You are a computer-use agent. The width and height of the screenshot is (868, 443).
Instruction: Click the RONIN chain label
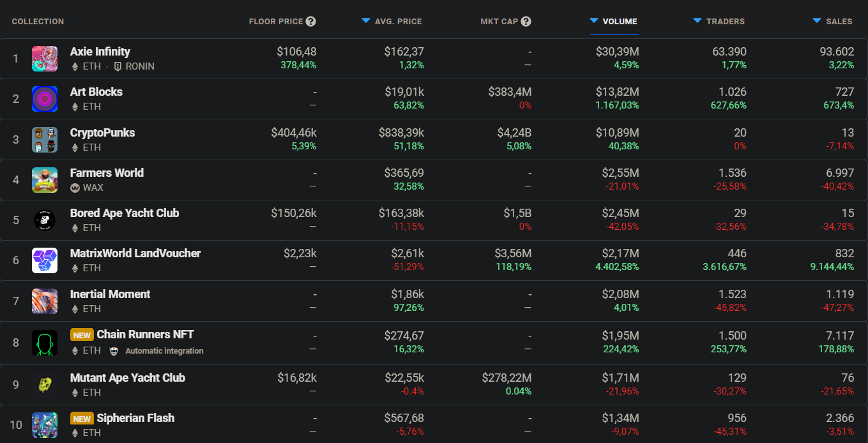click(x=140, y=66)
